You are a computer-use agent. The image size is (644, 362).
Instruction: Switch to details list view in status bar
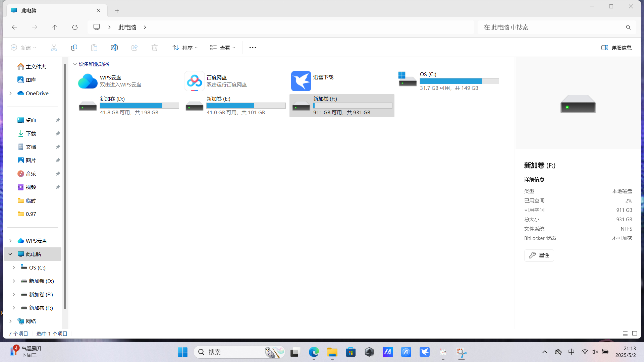click(625, 334)
